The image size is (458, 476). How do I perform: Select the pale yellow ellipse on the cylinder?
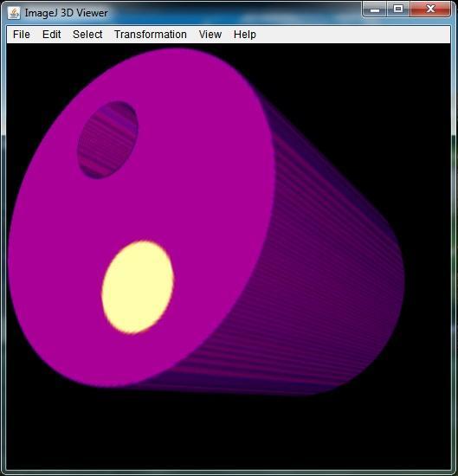click(138, 287)
